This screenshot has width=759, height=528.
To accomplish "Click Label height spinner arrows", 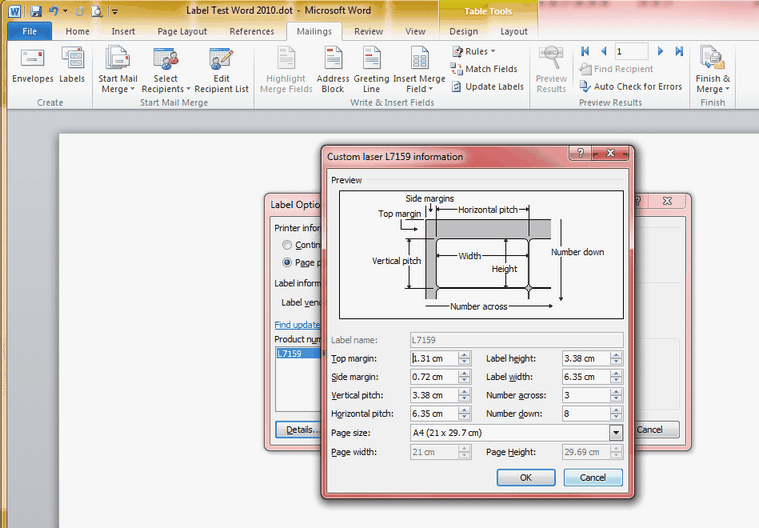I will [x=616, y=359].
